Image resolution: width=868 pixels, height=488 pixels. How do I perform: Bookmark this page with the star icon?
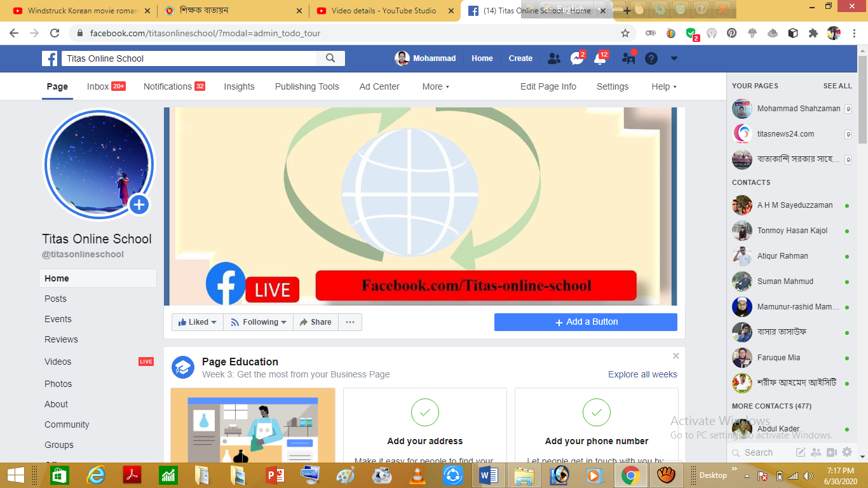(625, 33)
